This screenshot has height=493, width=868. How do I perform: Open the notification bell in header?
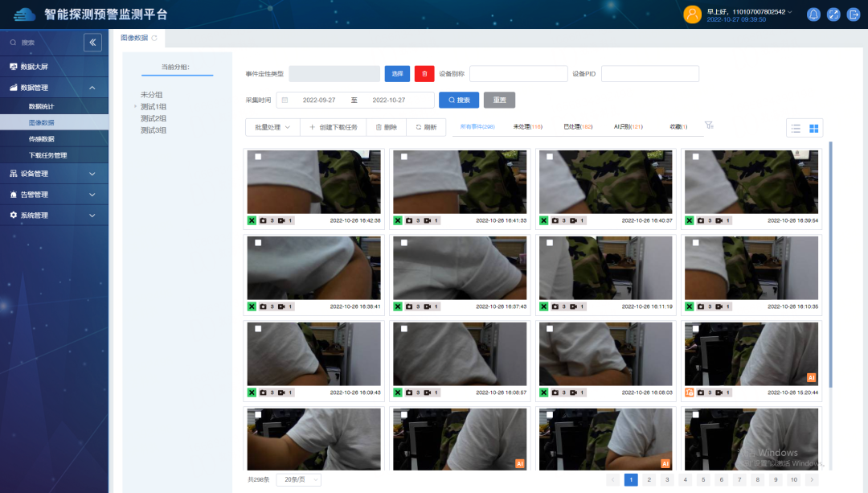click(813, 14)
